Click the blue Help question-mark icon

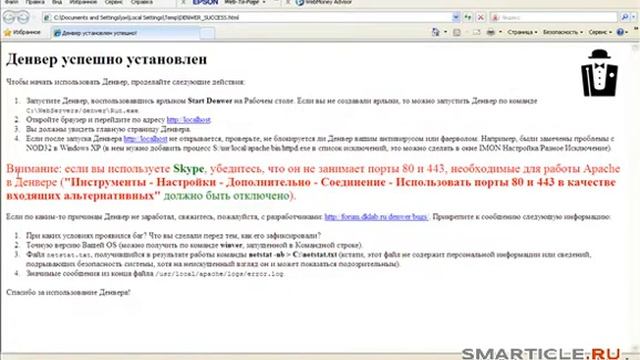pos(620,32)
